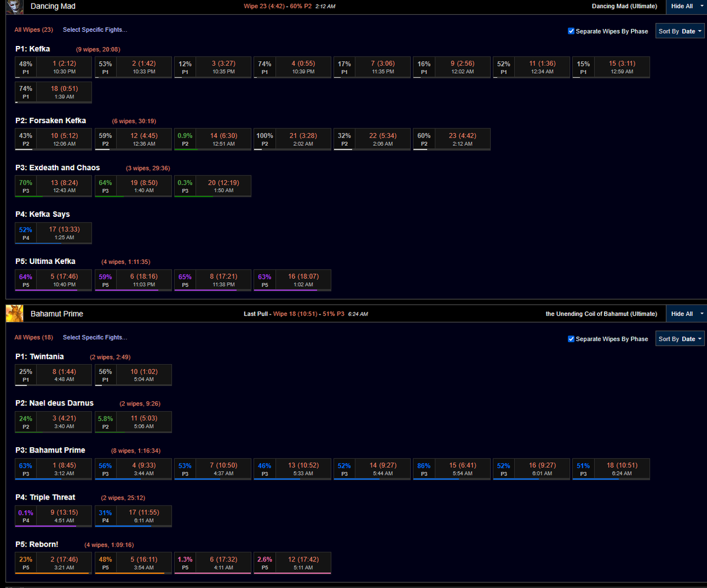
Task: Open Forsaken Kefka wipe 10 (5:12)
Action: [x=54, y=140]
